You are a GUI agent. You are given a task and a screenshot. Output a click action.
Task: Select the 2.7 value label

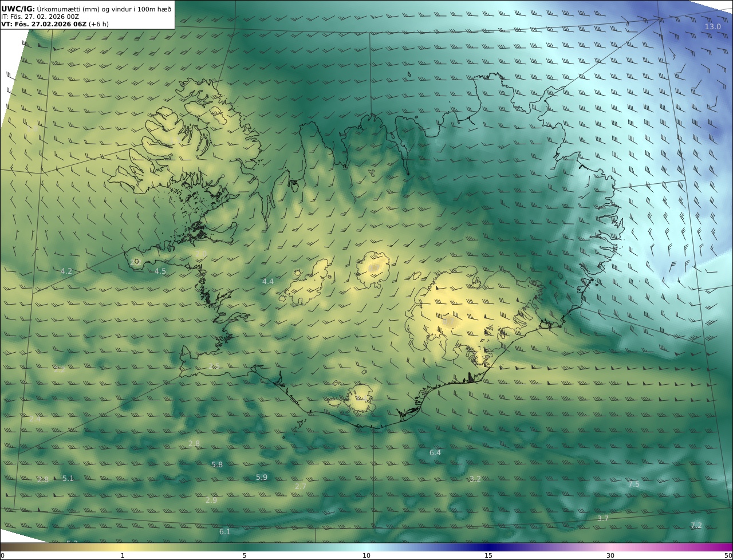coord(301,486)
